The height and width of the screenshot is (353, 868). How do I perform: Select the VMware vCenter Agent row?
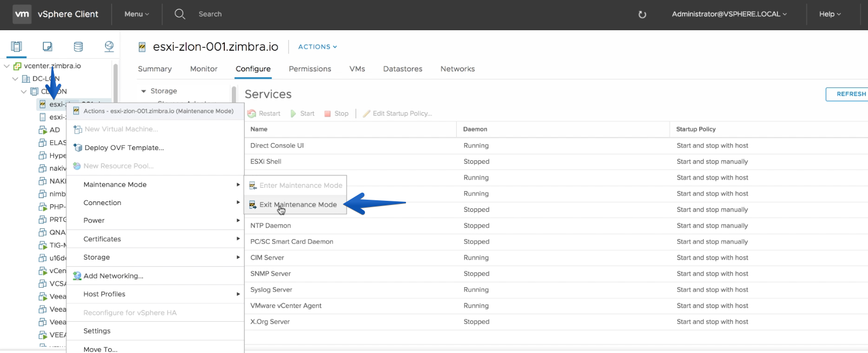[x=556, y=306]
